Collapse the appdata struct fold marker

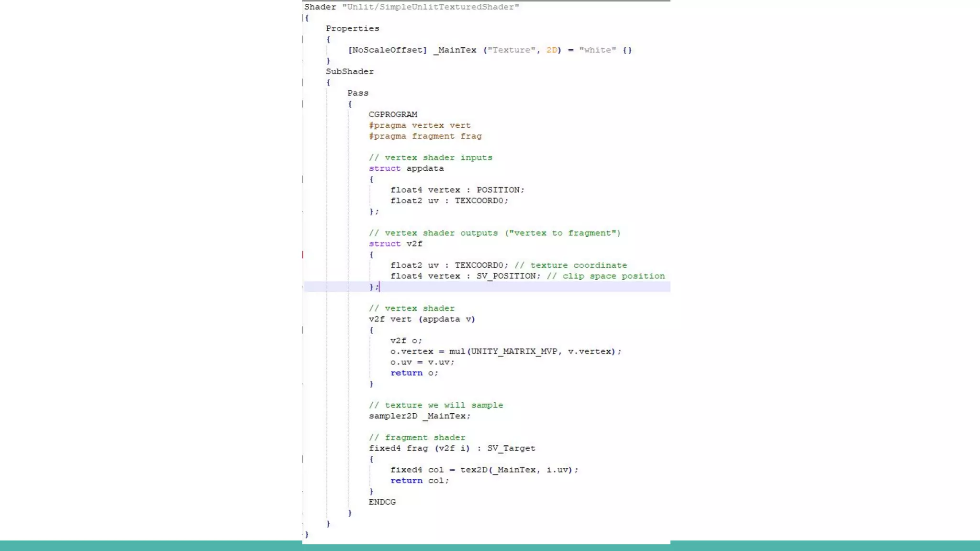coord(303,179)
